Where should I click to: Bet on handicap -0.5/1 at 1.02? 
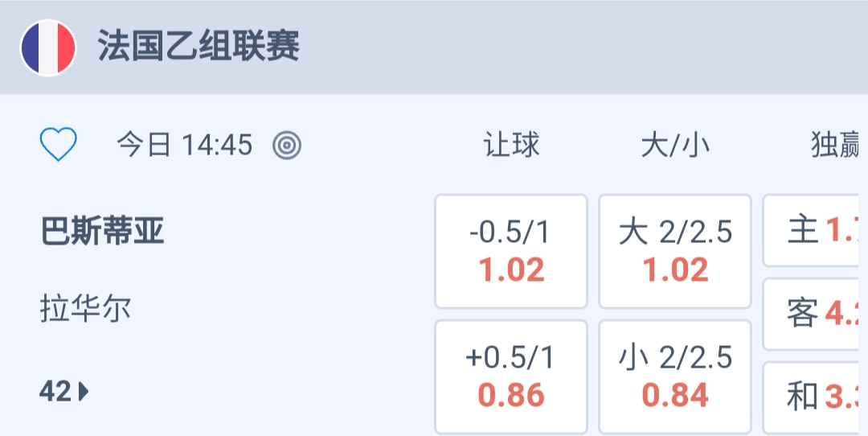click(511, 251)
